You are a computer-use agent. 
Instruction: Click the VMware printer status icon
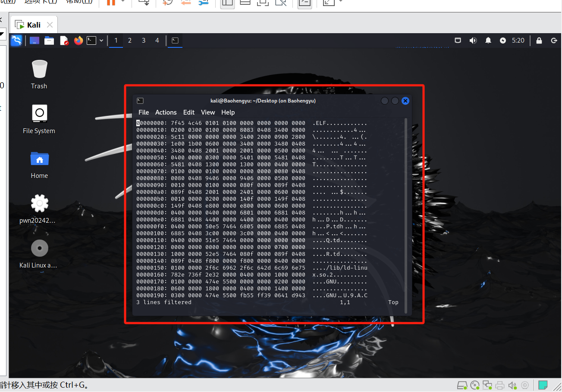tap(500, 385)
